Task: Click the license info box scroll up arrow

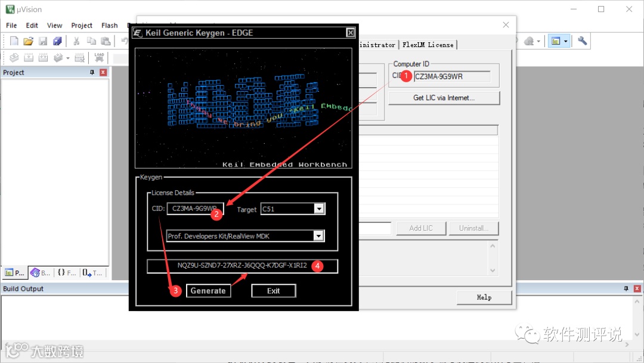Action: (493, 246)
